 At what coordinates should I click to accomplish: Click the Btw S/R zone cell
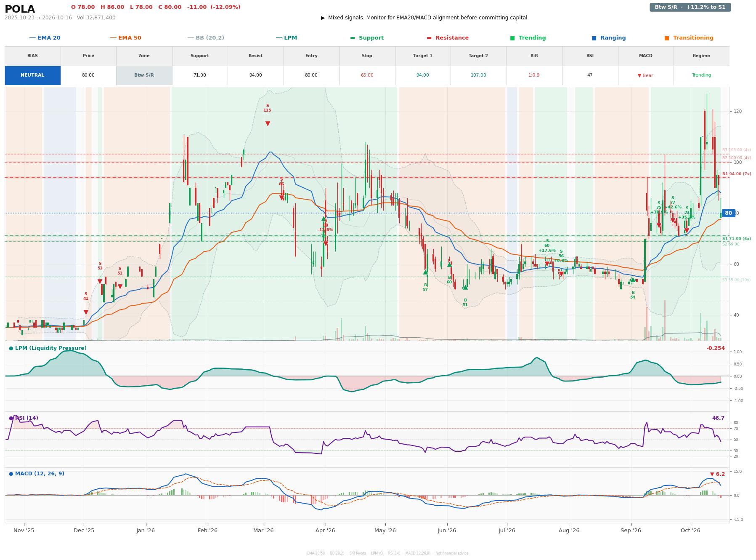144,75
